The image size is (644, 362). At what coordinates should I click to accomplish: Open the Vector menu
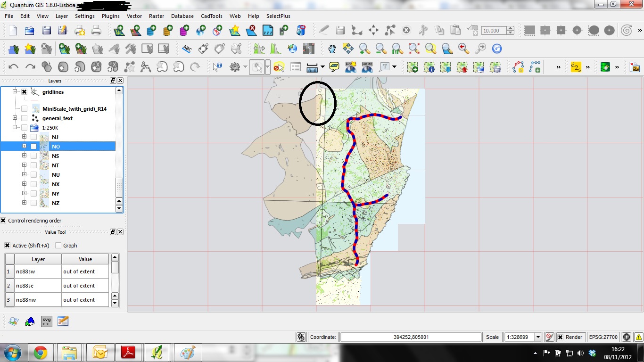pos(134,16)
